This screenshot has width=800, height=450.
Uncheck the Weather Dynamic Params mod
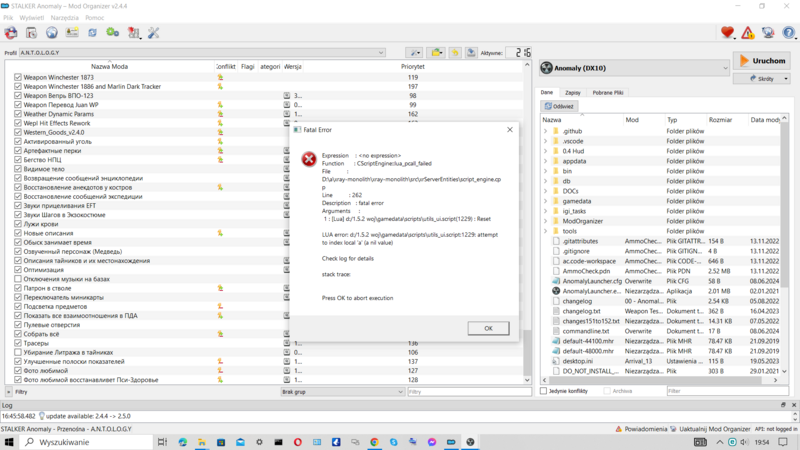tap(18, 114)
